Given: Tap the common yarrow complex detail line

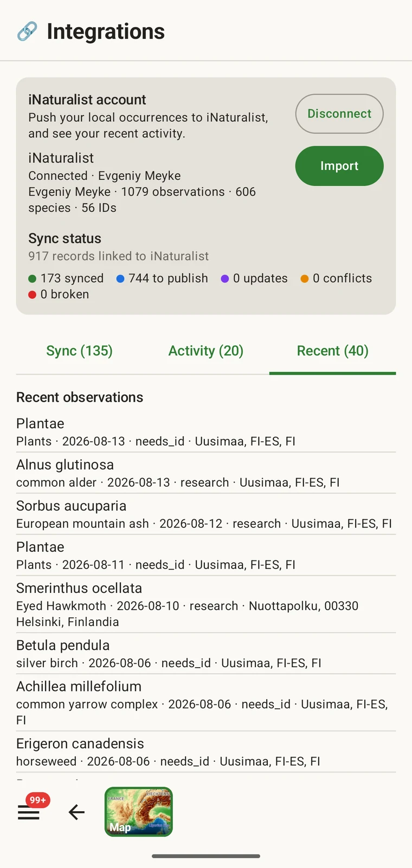Looking at the screenshot, I should coord(202,712).
